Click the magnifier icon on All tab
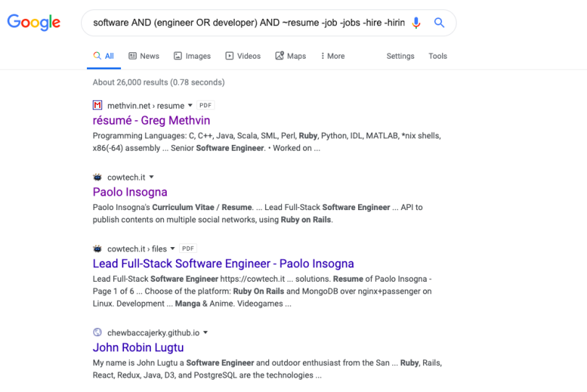This screenshot has height=392, width=587. pos(97,56)
